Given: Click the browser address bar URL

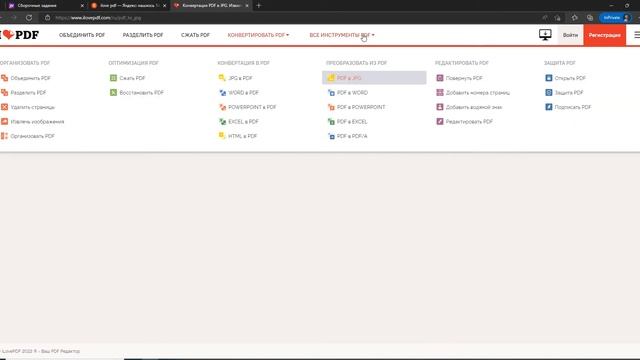Looking at the screenshot, I should point(98,18).
